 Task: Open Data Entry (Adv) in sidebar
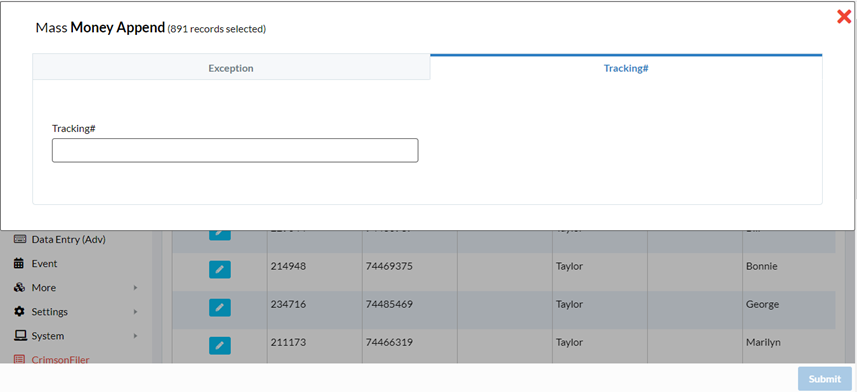(x=68, y=239)
